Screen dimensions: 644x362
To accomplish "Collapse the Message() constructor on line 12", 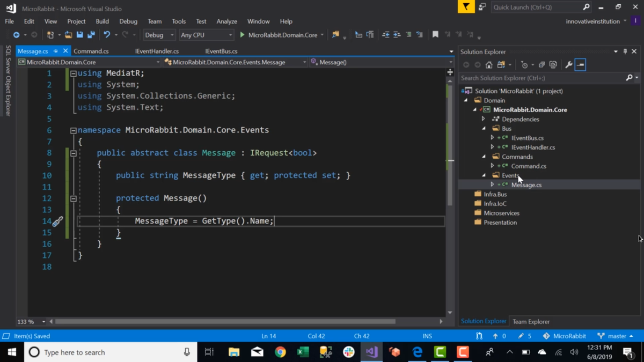I will click(x=73, y=198).
